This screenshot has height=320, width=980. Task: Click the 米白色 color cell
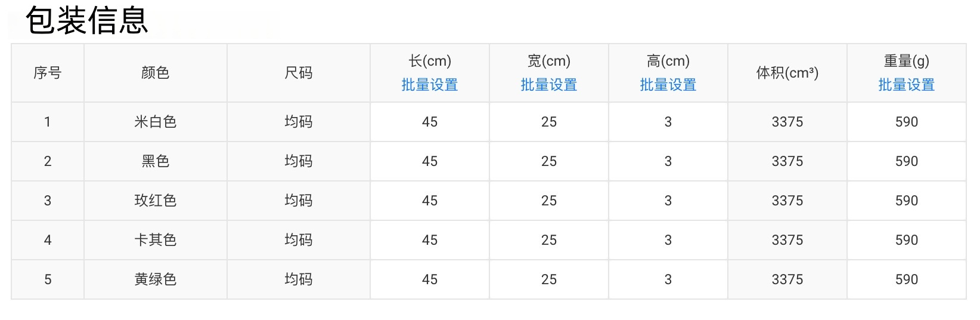(x=156, y=122)
